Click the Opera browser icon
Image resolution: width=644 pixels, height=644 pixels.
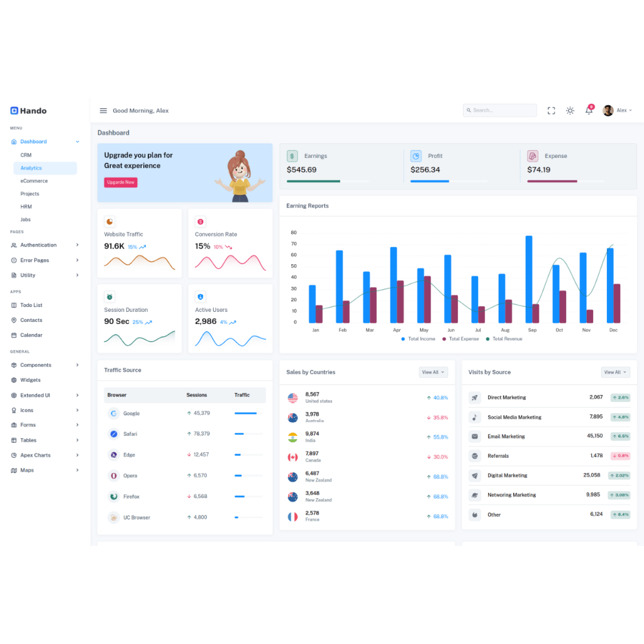114,475
